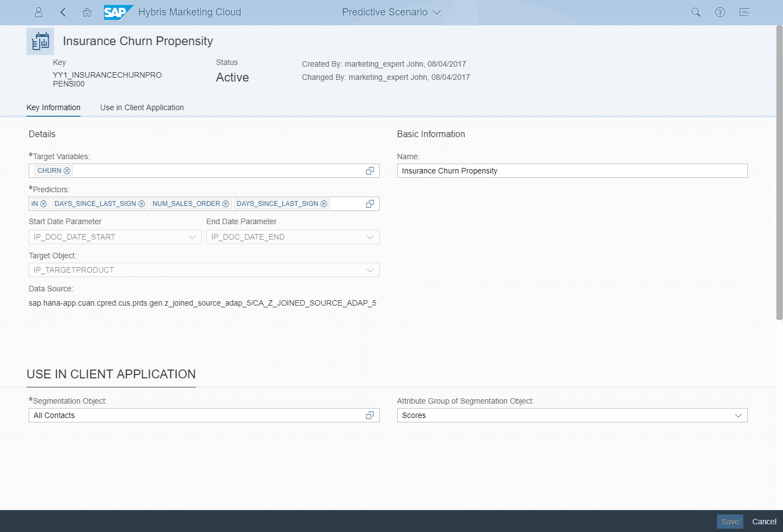Open search with the magnifier icon

pyautogui.click(x=696, y=12)
